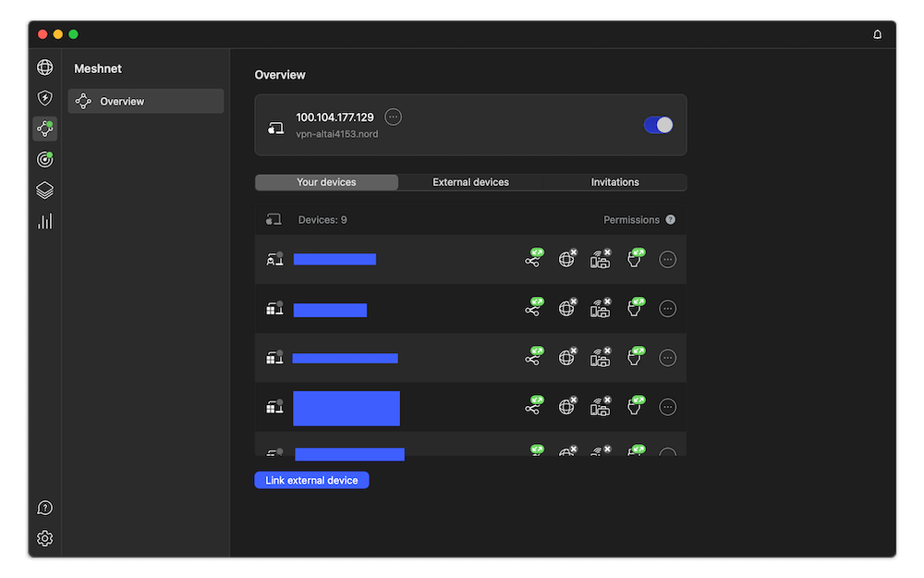Viewport: 924px width, 578px height.
Task: Switch to External devices tab
Action: [x=471, y=182]
